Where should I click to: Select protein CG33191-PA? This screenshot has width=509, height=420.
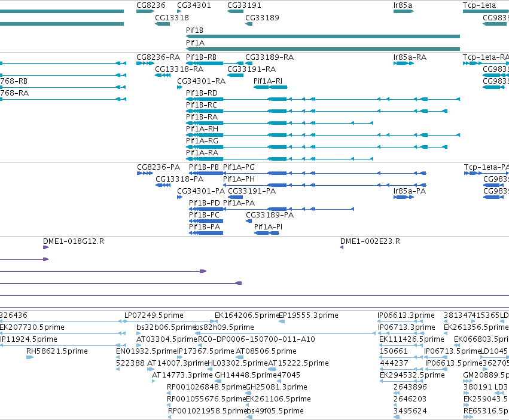(x=252, y=191)
